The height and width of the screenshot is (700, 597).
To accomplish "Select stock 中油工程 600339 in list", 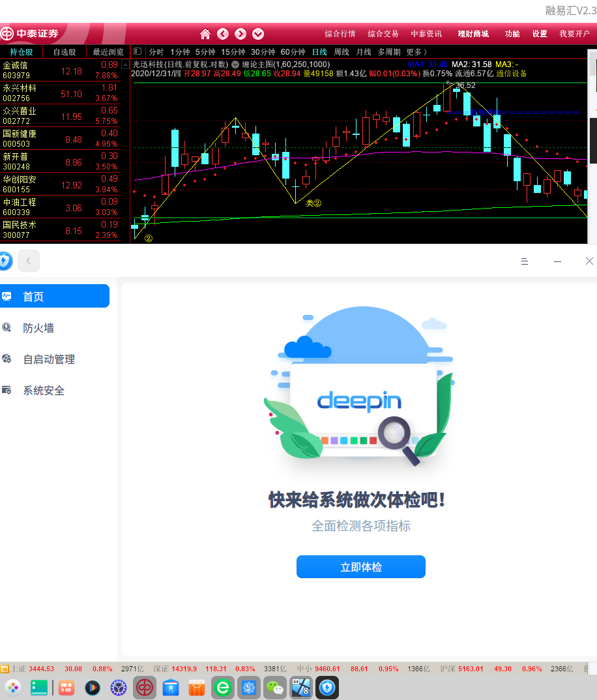I will tap(60, 207).
